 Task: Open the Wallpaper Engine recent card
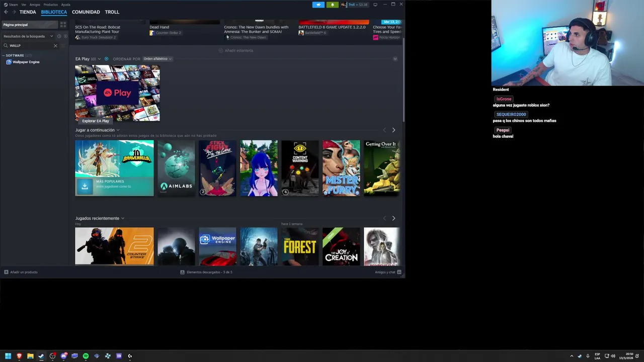pos(217,246)
